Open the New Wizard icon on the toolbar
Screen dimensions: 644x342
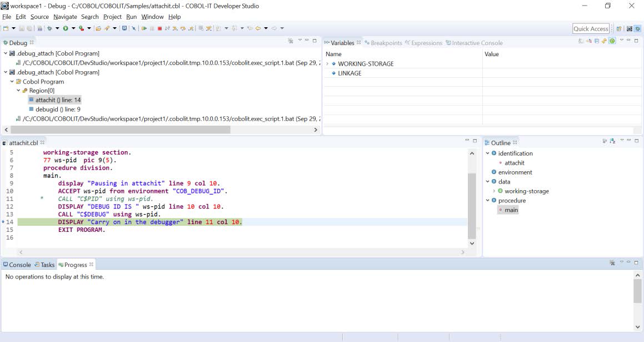coord(6,28)
